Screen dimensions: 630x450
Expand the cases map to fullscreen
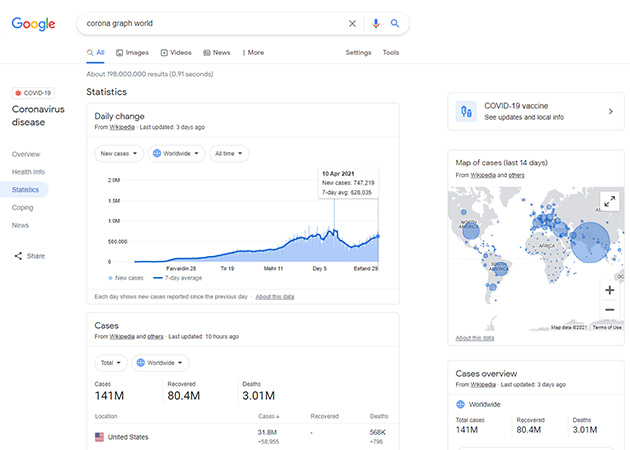[610, 201]
